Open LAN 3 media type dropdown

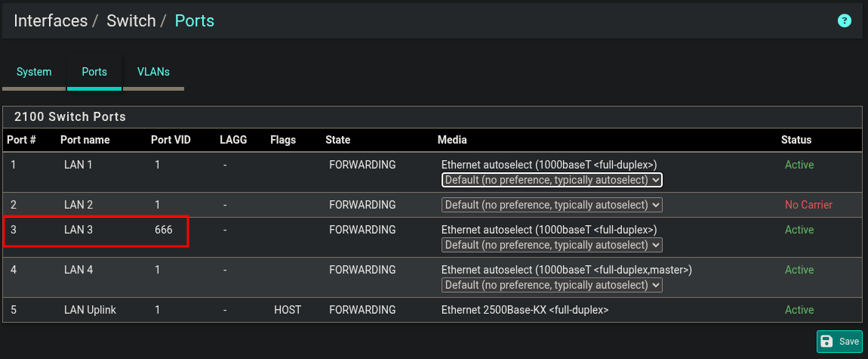click(551, 245)
